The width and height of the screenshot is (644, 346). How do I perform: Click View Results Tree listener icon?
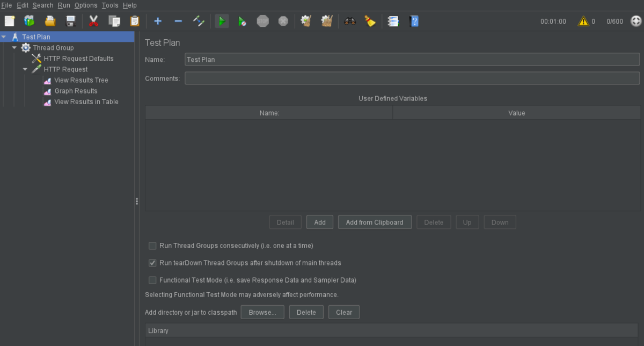point(47,80)
